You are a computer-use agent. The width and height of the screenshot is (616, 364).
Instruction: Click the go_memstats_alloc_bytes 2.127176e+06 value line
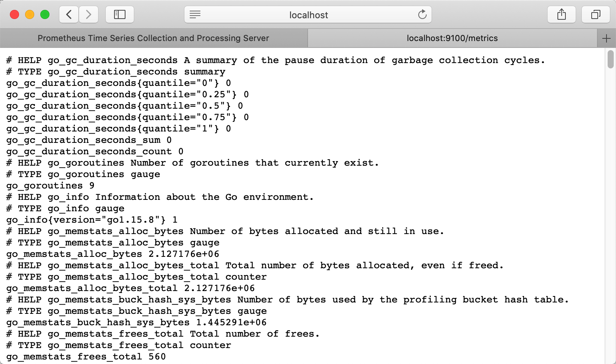click(x=113, y=254)
